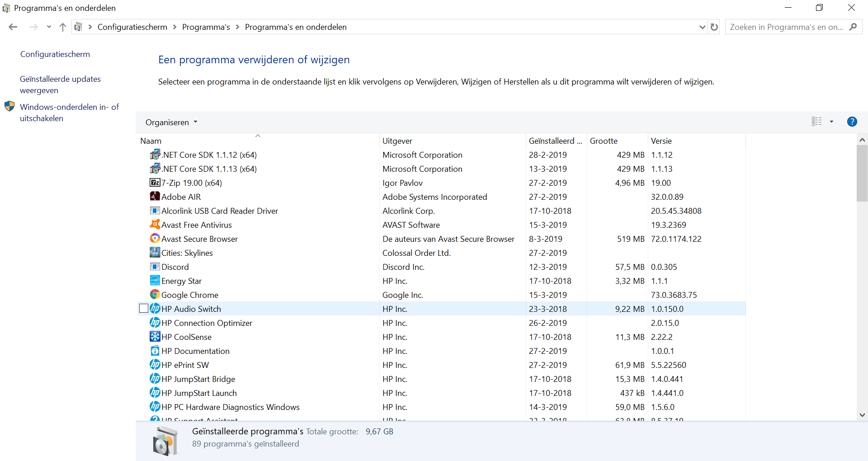
Task: Click version 72.0.1174.122 cell
Action: [676, 239]
